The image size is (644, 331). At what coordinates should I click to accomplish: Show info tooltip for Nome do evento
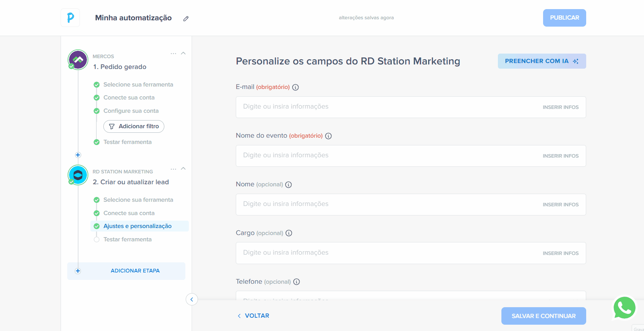[x=328, y=136]
